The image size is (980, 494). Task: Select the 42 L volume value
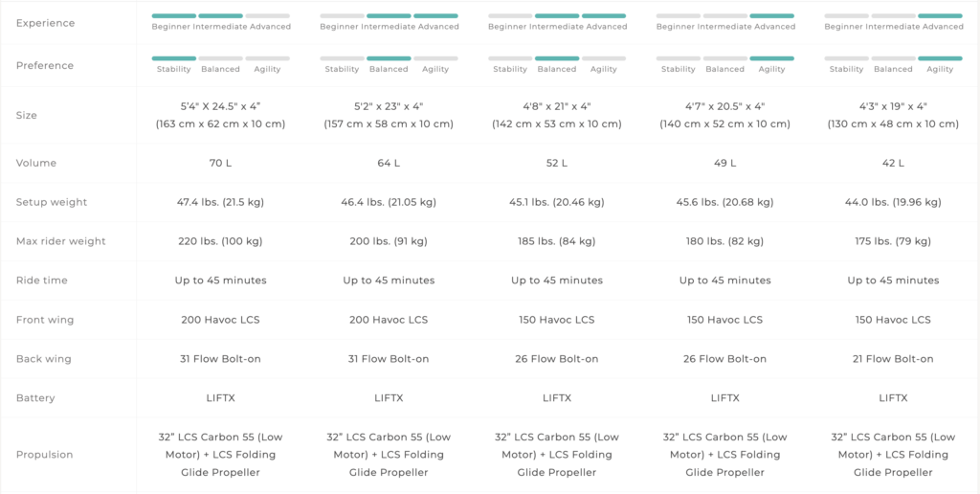(x=893, y=163)
